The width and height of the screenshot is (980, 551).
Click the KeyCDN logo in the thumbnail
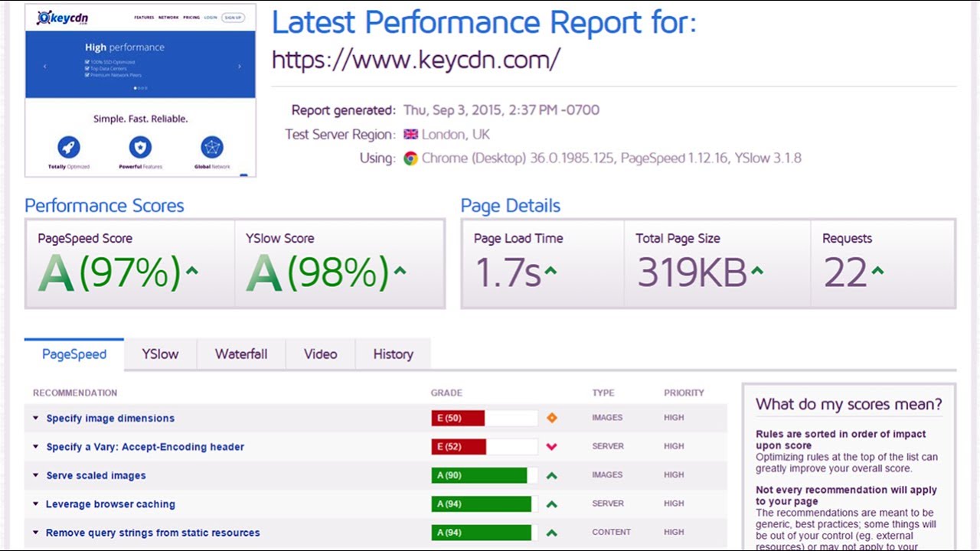pyautogui.click(x=62, y=18)
